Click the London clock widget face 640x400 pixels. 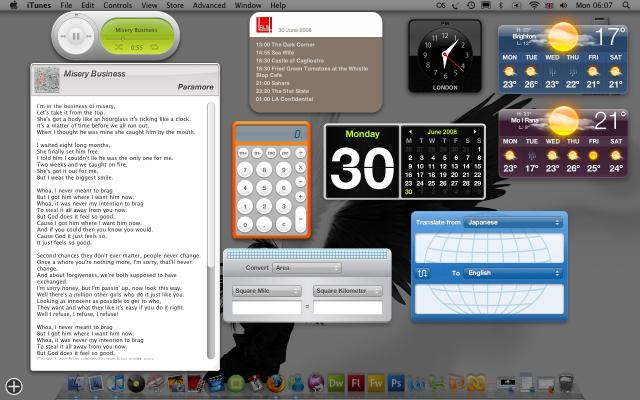point(445,54)
